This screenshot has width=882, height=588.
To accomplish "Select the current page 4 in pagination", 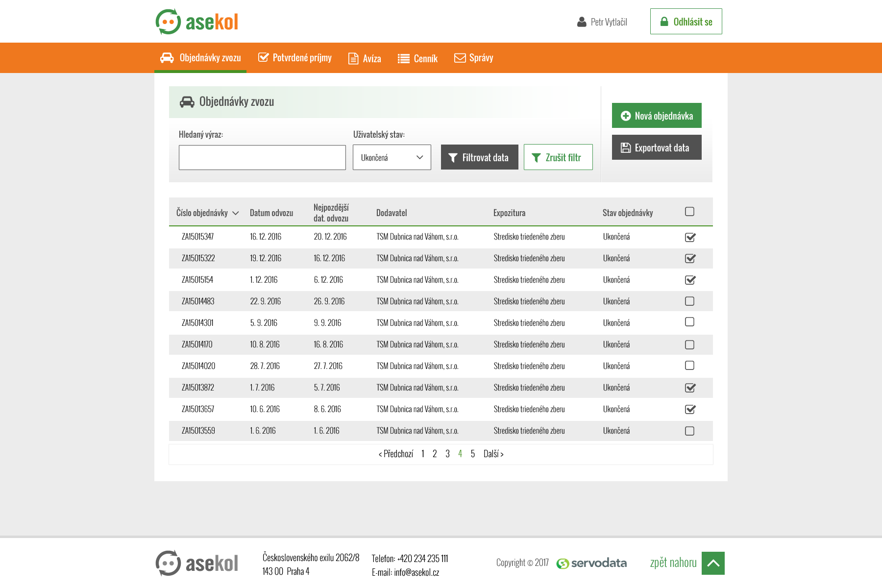I will [460, 454].
